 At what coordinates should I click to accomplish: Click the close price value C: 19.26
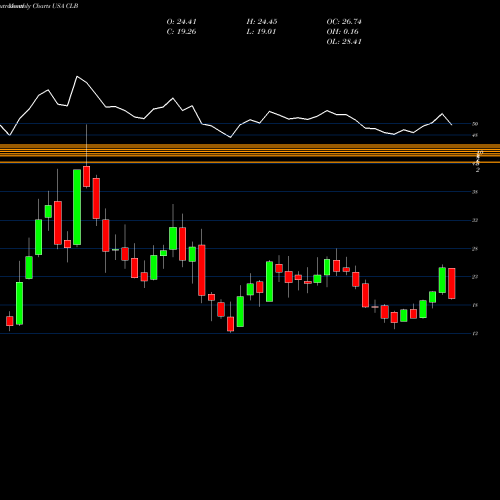[181, 32]
